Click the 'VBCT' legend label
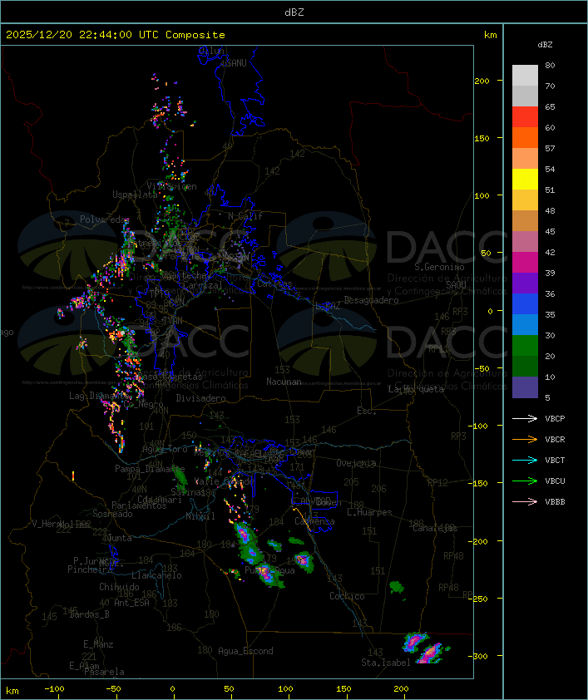The height and width of the screenshot is (700, 588). [555, 461]
